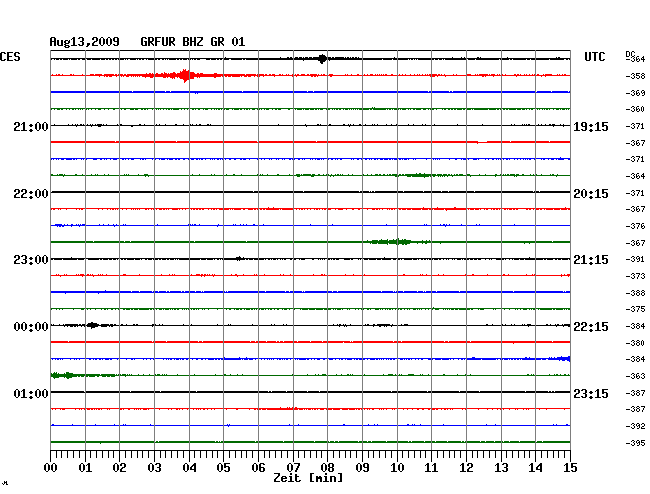Click the DC offset value '-369'
This screenshot has width=650, height=494.
click(635, 93)
